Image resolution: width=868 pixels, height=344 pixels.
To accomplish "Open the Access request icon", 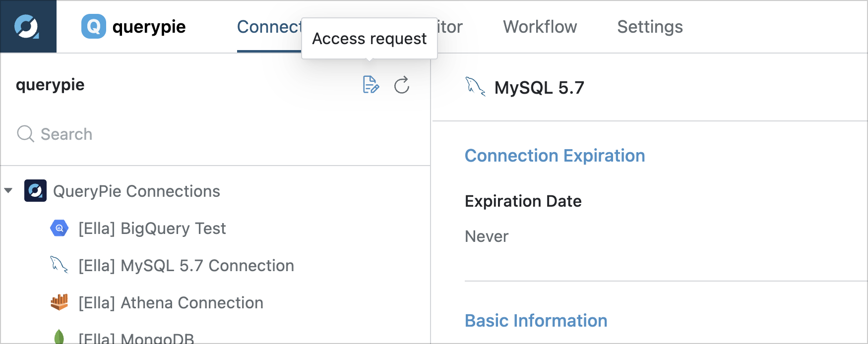I will [371, 85].
